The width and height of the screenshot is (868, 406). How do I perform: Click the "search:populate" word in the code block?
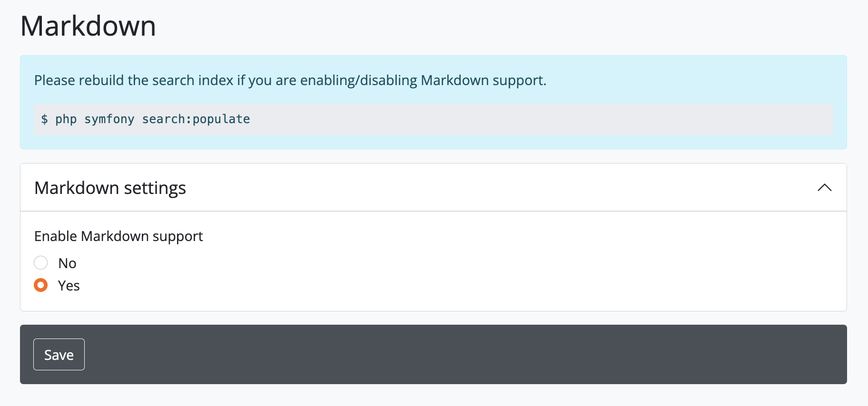(196, 119)
